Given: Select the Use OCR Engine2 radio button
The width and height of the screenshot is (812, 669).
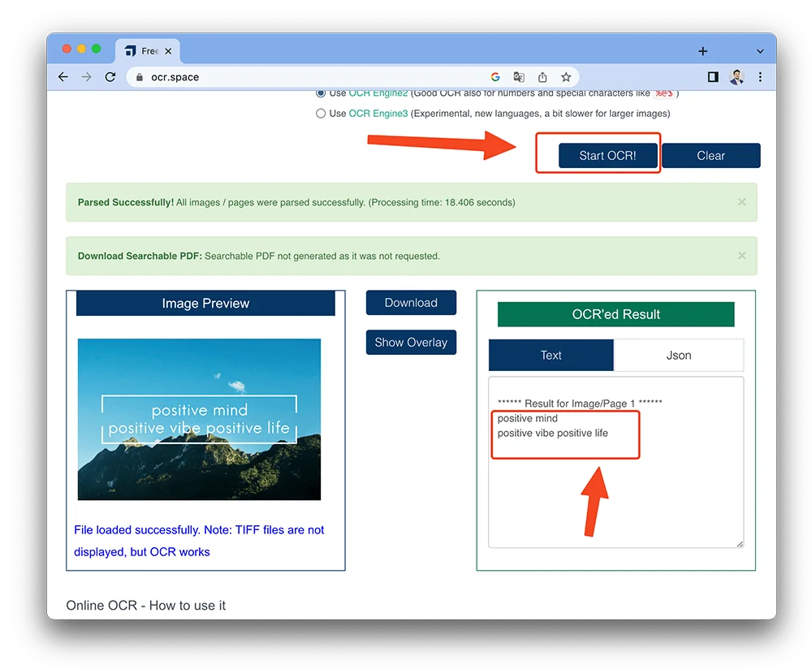Looking at the screenshot, I should click(x=321, y=93).
